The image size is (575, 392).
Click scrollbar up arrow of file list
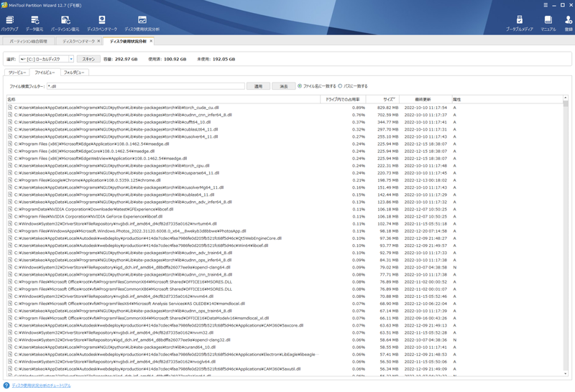pyautogui.click(x=565, y=98)
